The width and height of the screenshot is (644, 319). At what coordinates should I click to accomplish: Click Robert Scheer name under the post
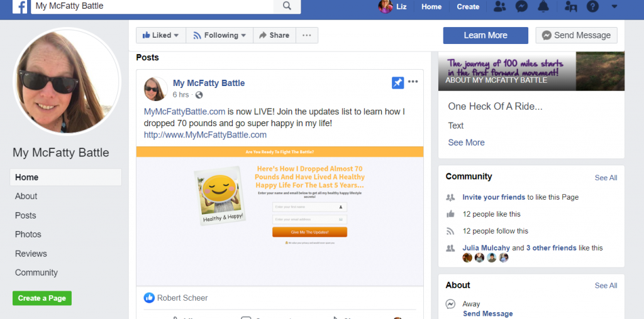tap(182, 298)
